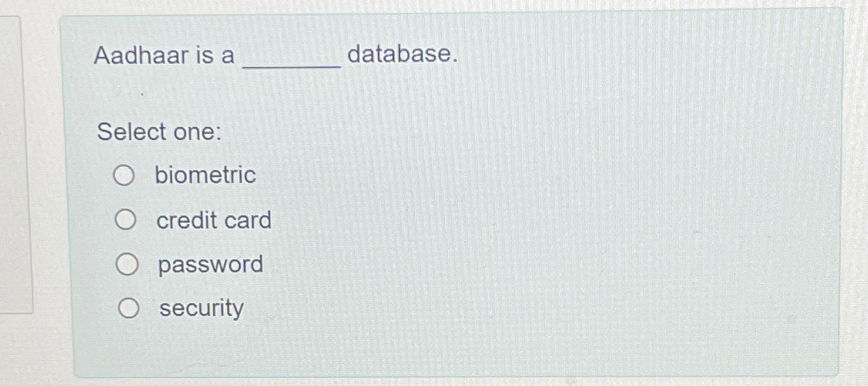The width and height of the screenshot is (868, 386).
Task: Pick the password radio button
Action: click(x=127, y=265)
